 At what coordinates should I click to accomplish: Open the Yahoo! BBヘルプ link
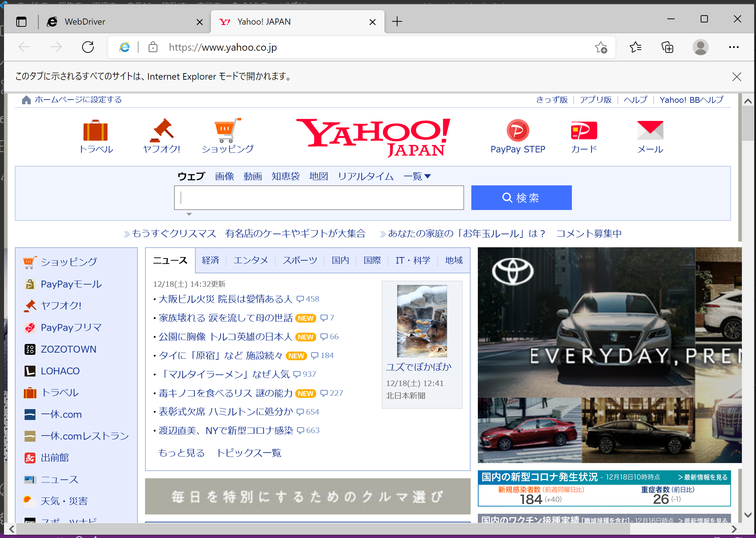click(x=691, y=100)
